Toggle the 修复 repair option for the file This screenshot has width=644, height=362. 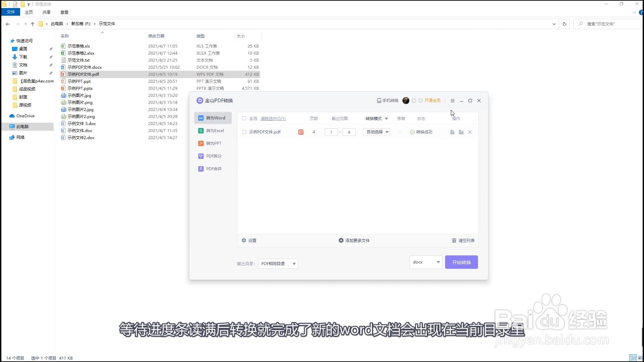click(400, 132)
